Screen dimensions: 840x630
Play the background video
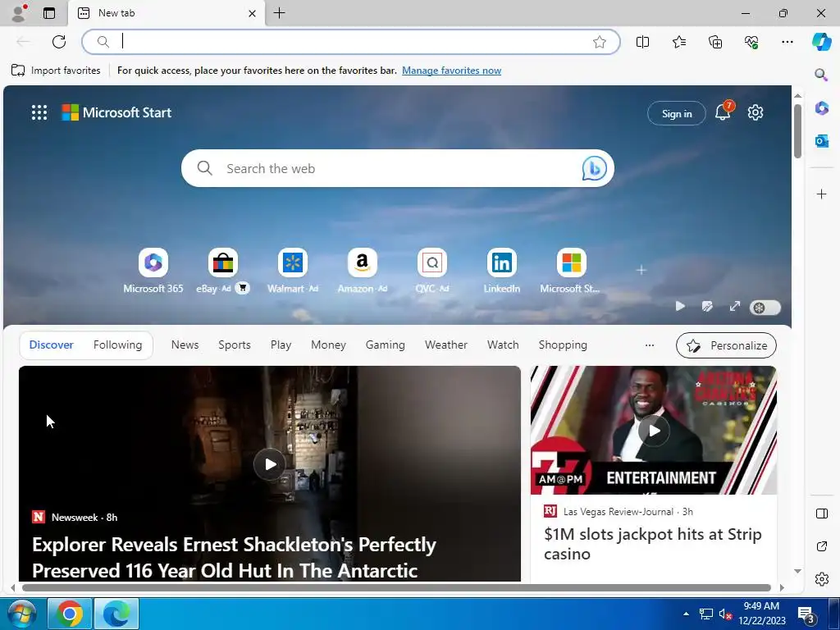pyautogui.click(x=680, y=306)
